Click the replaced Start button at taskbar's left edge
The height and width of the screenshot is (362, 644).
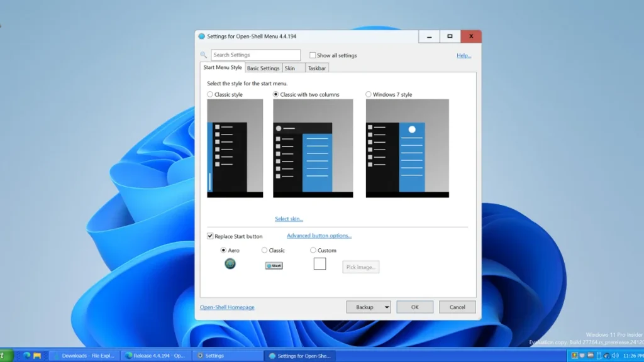click(5, 355)
